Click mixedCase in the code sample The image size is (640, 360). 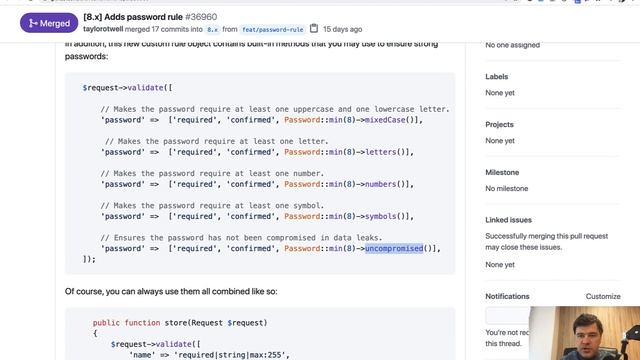pyautogui.click(x=385, y=120)
